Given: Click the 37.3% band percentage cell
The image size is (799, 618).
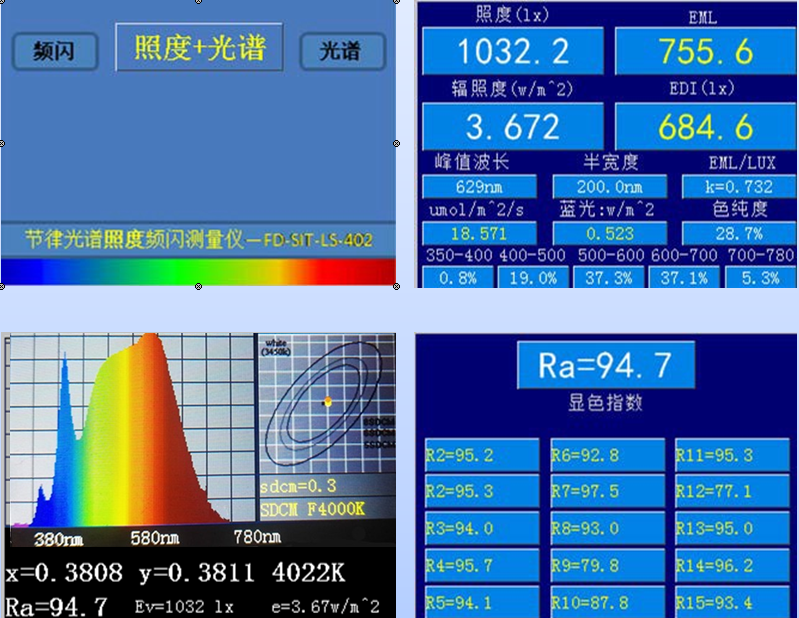Looking at the screenshot, I should (609, 278).
